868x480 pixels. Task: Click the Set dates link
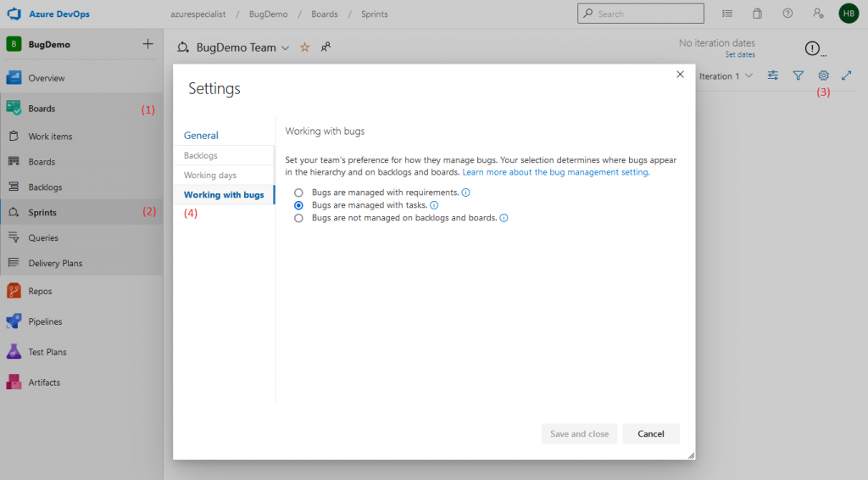point(740,55)
